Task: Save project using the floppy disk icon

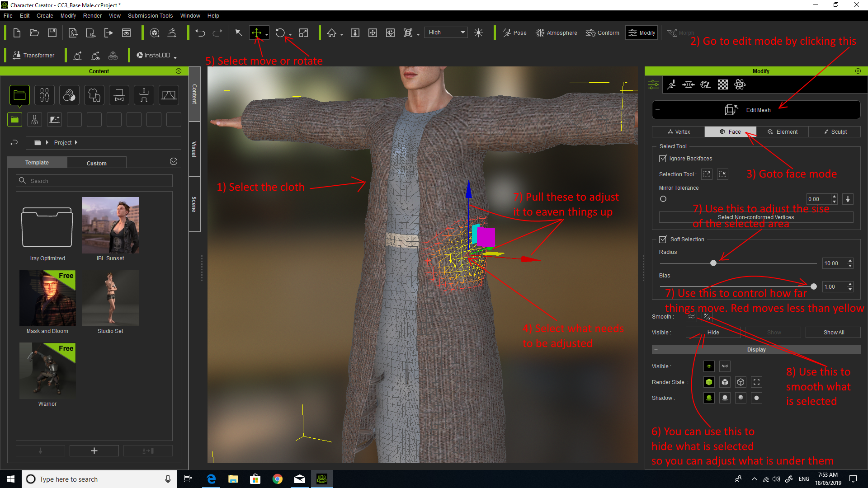Action: (52, 33)
